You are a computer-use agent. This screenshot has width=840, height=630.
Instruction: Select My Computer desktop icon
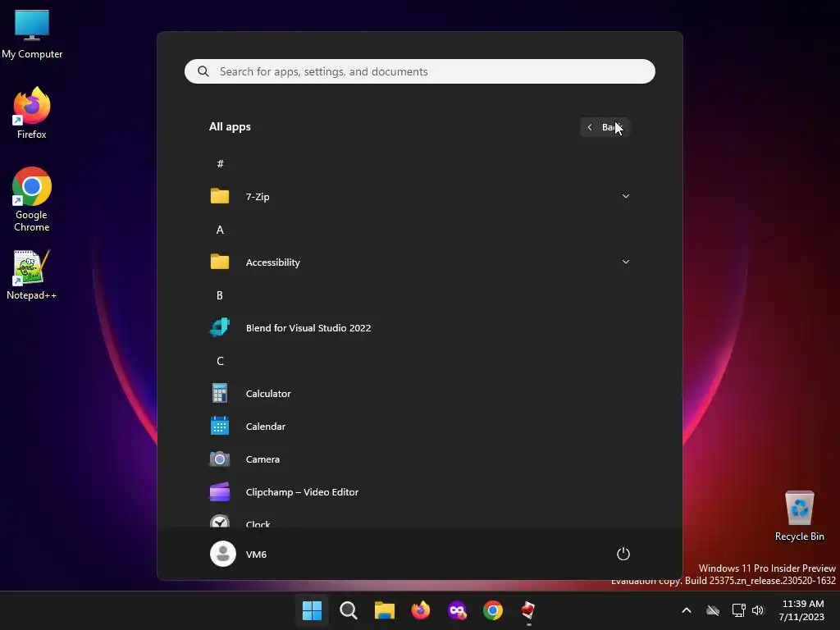32,34
